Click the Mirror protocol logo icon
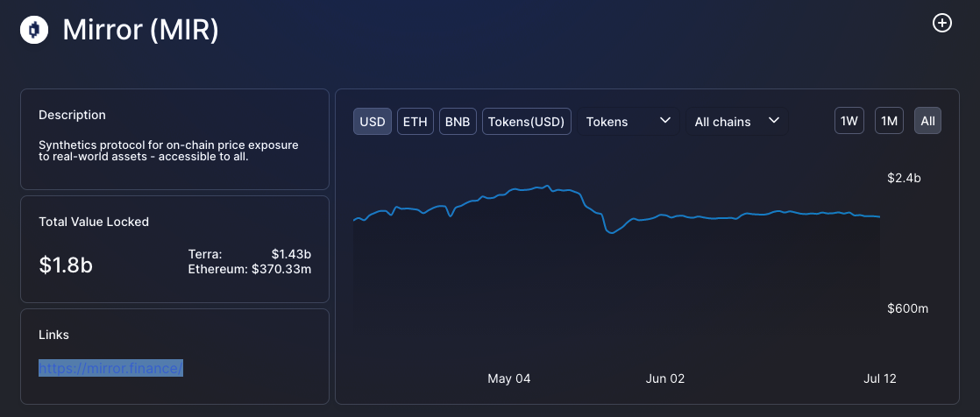This screenshot has width=980, height=417. coord(34,30)
